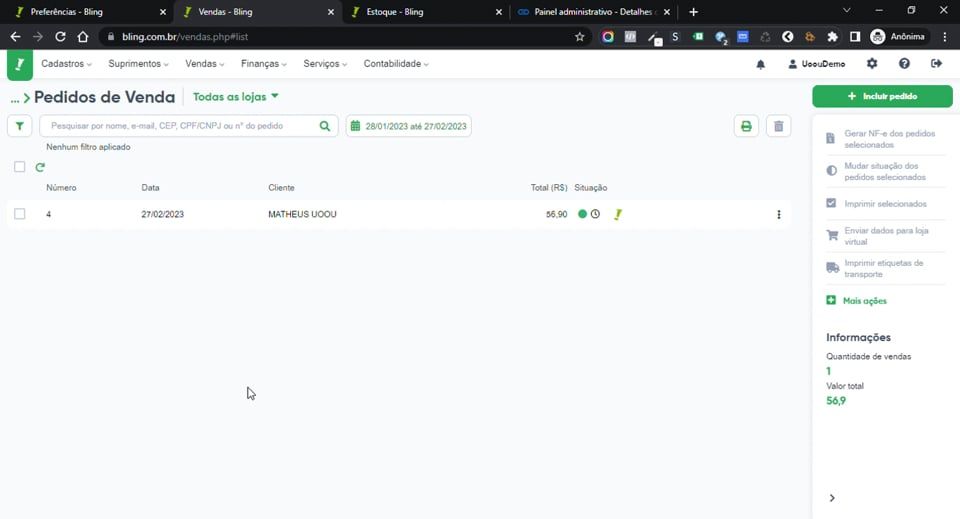
Task: Click the total value 56,90
Action: click(557, 214)
